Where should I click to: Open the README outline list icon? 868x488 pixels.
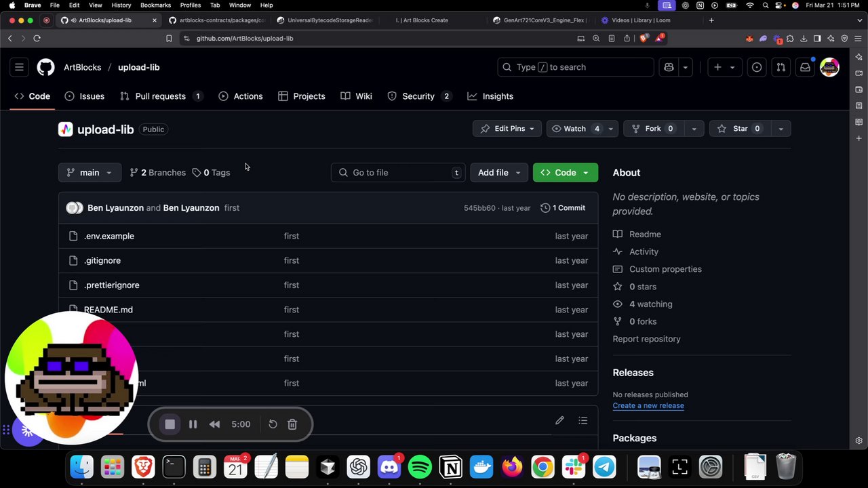583,421
